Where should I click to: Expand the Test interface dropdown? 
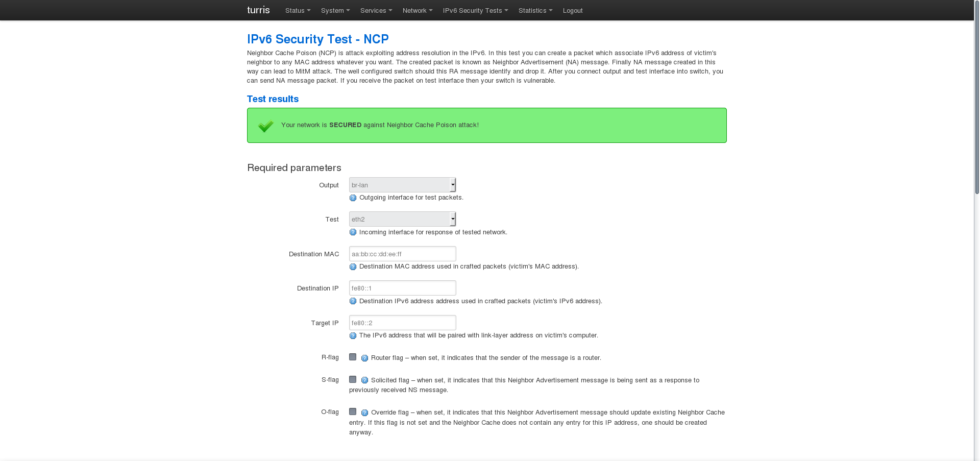pyautogui.click(x=402, y=219)
